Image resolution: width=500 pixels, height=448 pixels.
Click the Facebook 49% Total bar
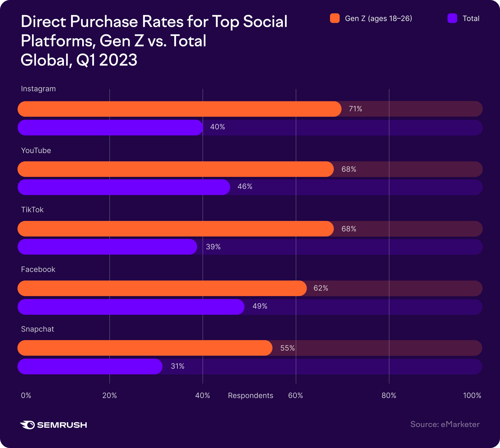(x=131, y=307)
